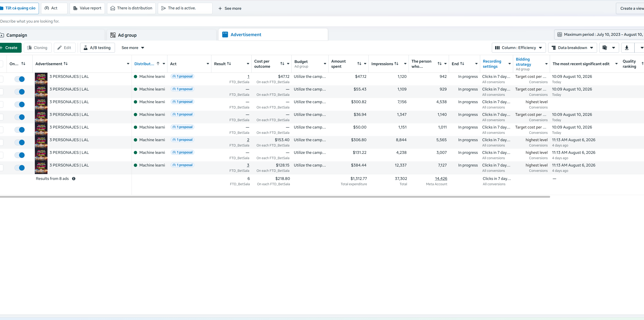Open the Tất cả quảng cáo view
The image size is (644, 320).
coord(19,8)
